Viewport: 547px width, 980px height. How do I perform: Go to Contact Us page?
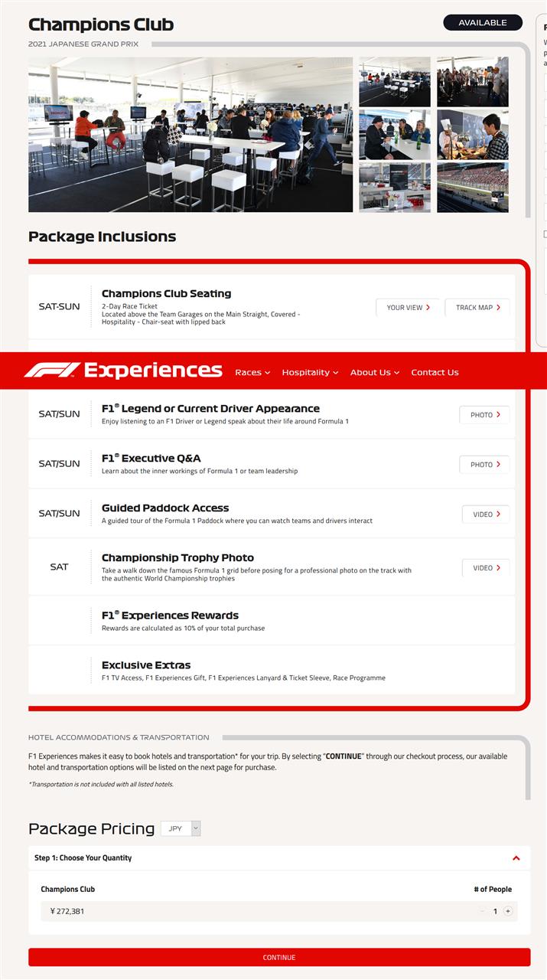tap(435, 372)
